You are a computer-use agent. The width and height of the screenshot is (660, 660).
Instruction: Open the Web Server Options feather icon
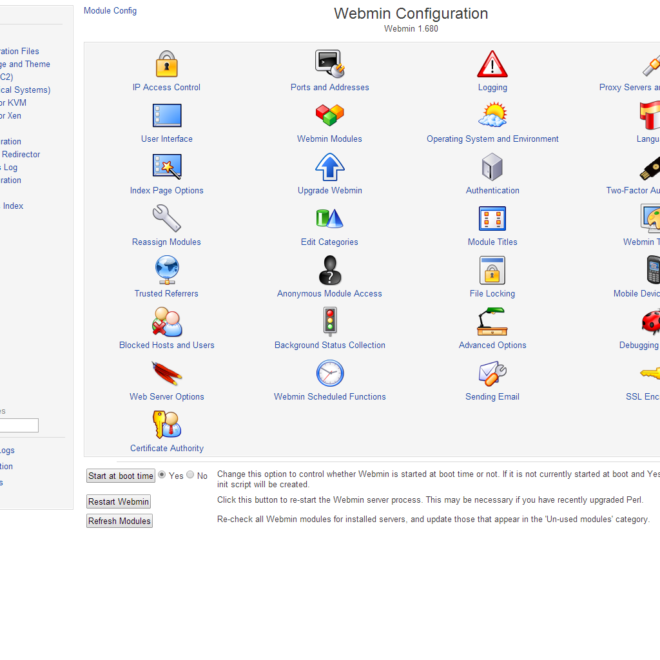(167, 373)
